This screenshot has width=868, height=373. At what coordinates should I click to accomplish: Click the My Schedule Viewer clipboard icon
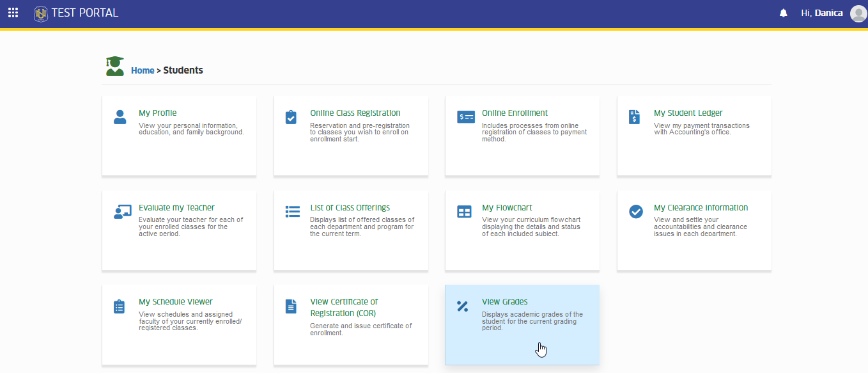tap(119, 306)
